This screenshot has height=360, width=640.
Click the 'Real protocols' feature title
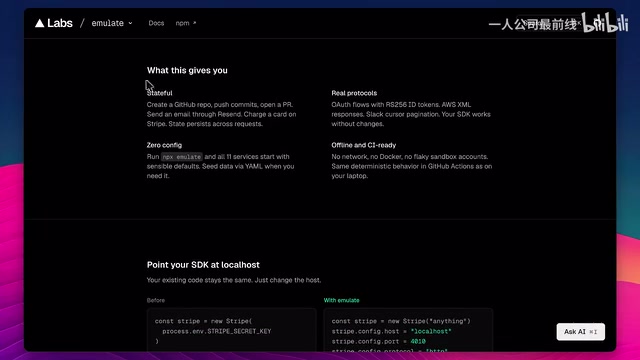354,93
